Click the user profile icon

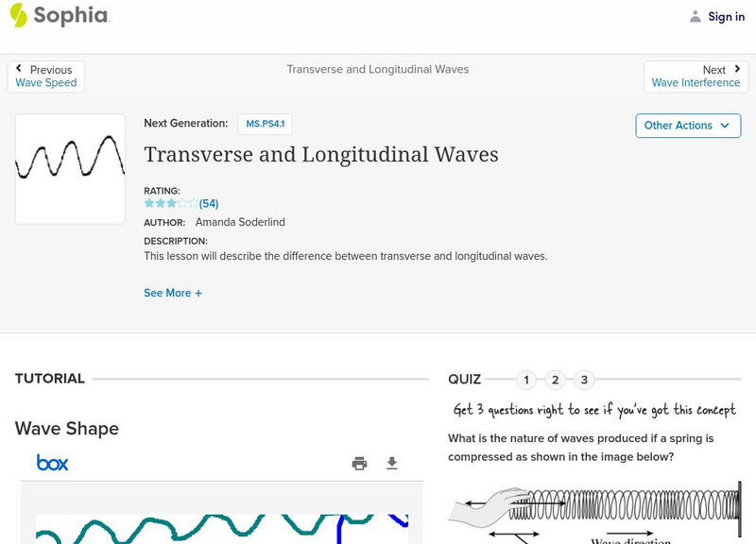coord(696,16)
